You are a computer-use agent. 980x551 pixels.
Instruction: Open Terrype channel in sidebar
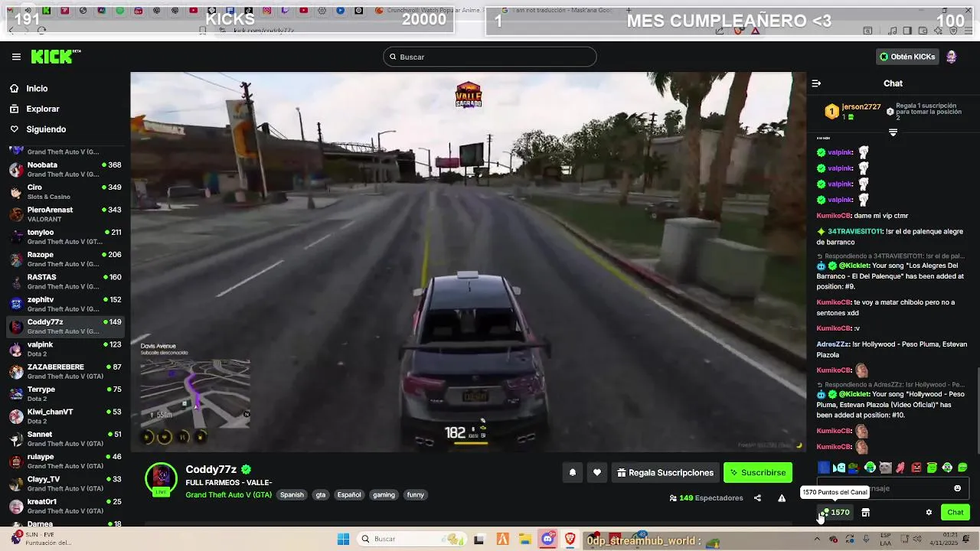pyautogui.click(x=65, y=394)
